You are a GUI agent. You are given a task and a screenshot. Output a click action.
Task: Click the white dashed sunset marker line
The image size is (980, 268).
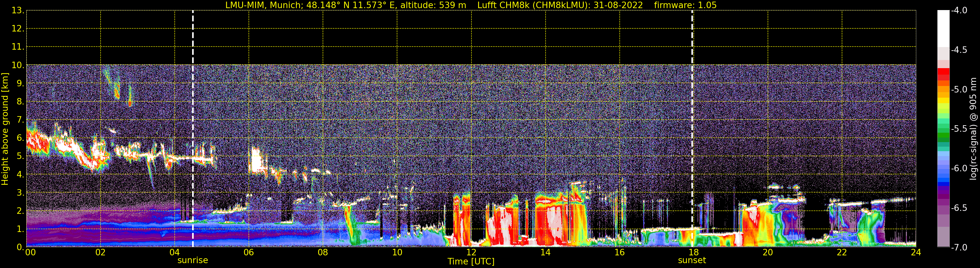[x=692, y=129]
